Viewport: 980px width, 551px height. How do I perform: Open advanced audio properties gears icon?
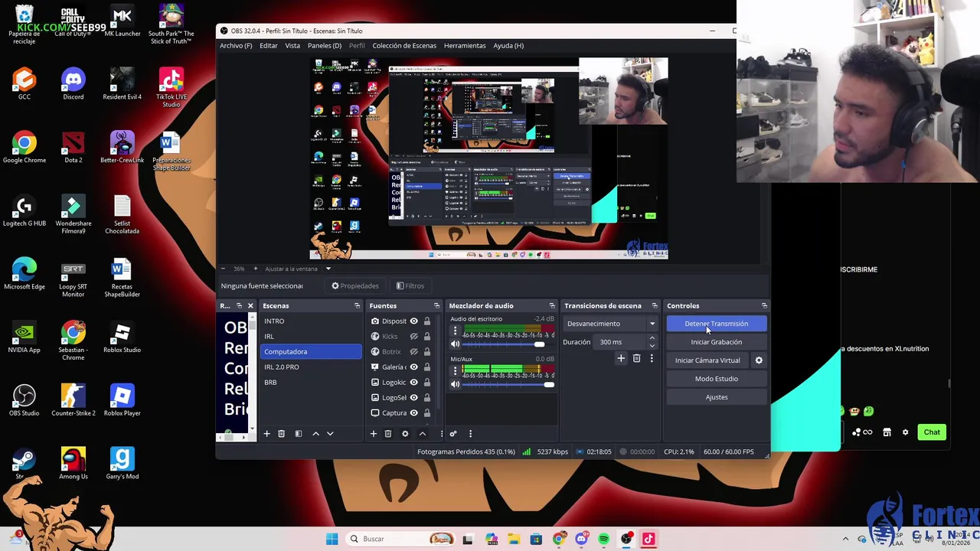(453, 434)
